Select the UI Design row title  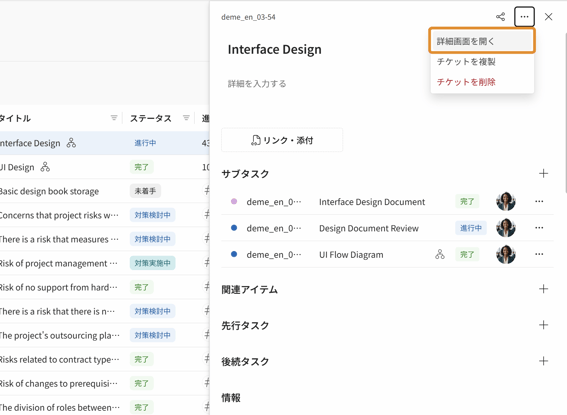(17, 167)
